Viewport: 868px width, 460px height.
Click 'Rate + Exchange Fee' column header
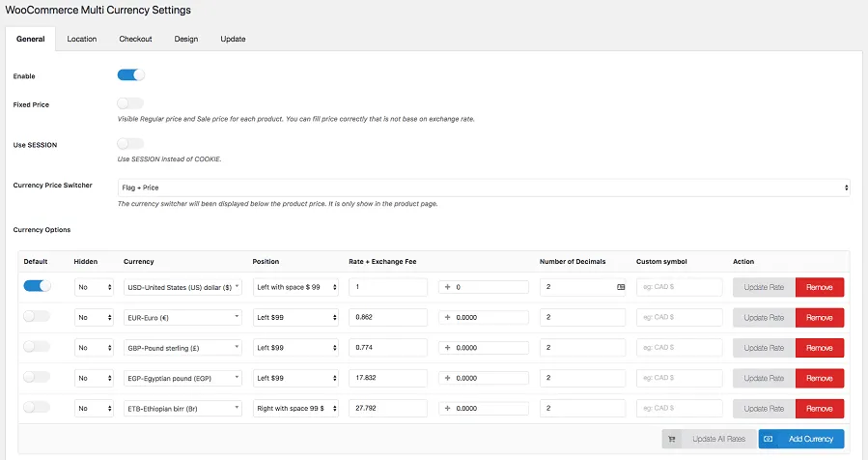tap(382, 262)
